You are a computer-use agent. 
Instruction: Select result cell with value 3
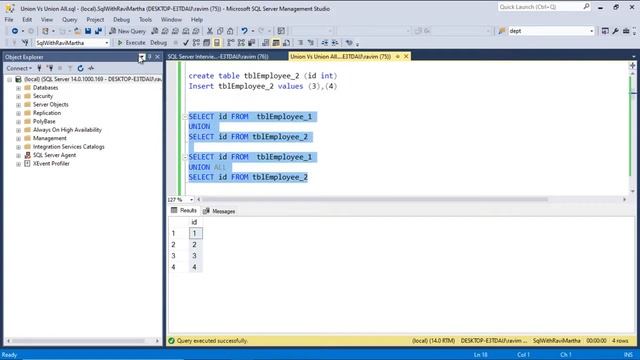coord(195,256)
